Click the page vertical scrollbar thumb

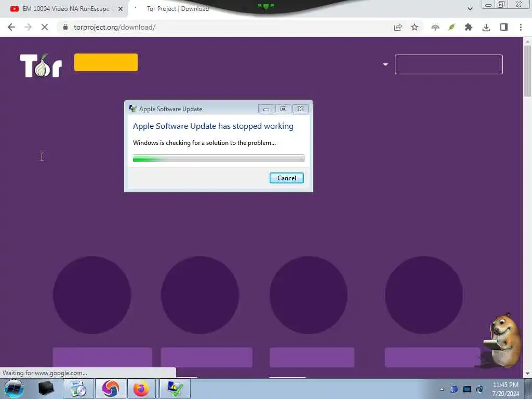527,71
